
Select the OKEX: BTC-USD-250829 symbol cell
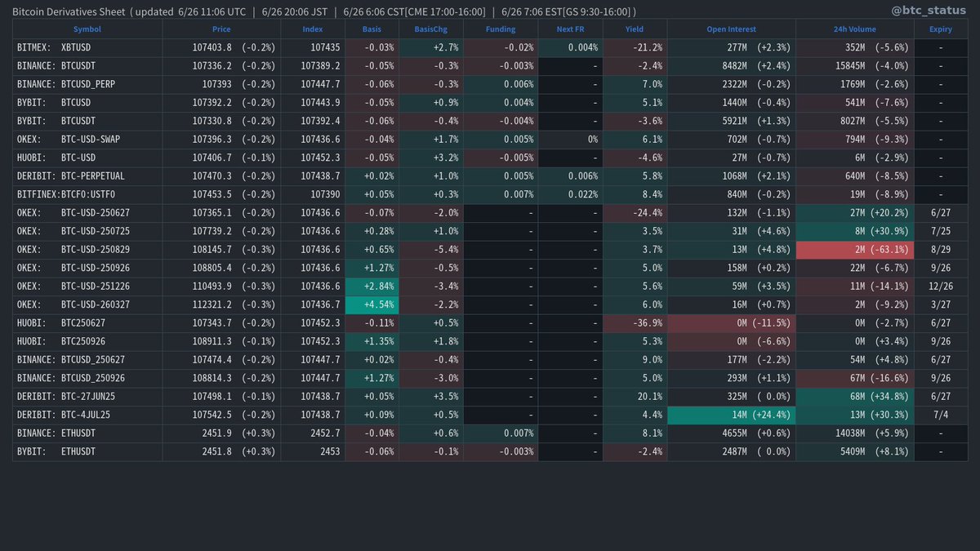coord(87,249)
